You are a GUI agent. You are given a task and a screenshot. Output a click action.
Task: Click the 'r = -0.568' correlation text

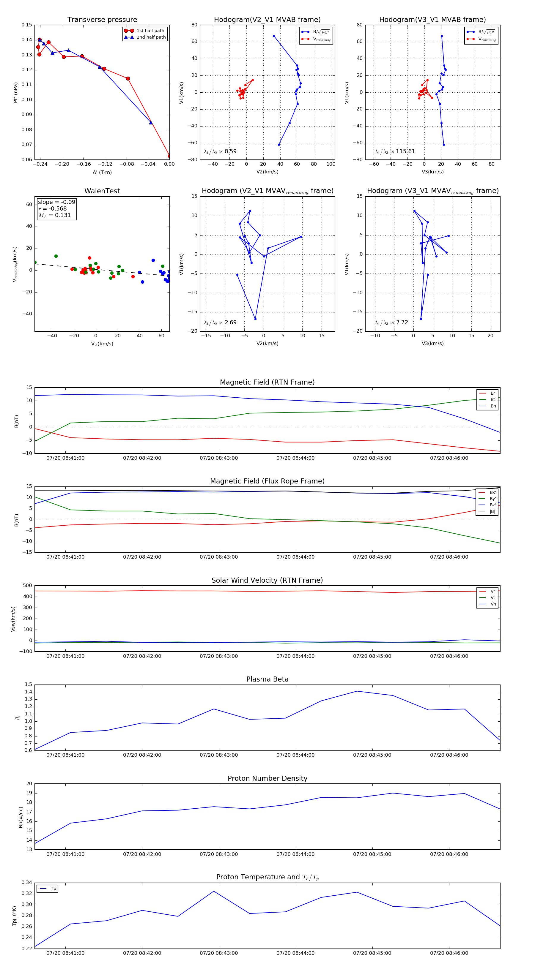point(53,208)
